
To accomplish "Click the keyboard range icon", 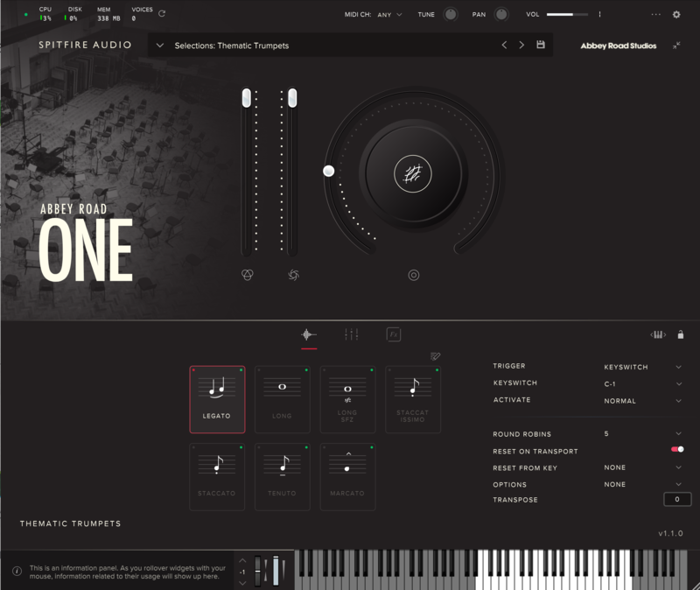I will (658, 334).
